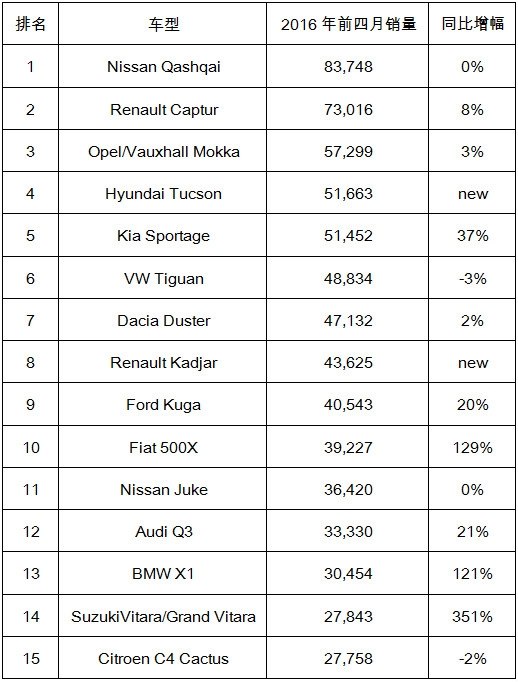The height and width of the screenshot is (682, 518).
Task: Click the 2016年前四月销量 header cell
Action: pos(348,23)
